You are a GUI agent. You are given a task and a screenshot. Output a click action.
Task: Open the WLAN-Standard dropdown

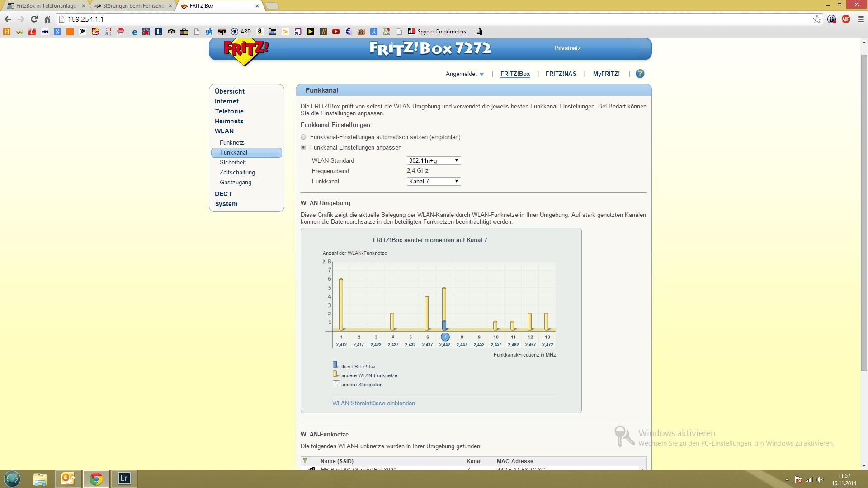[434, 160]
